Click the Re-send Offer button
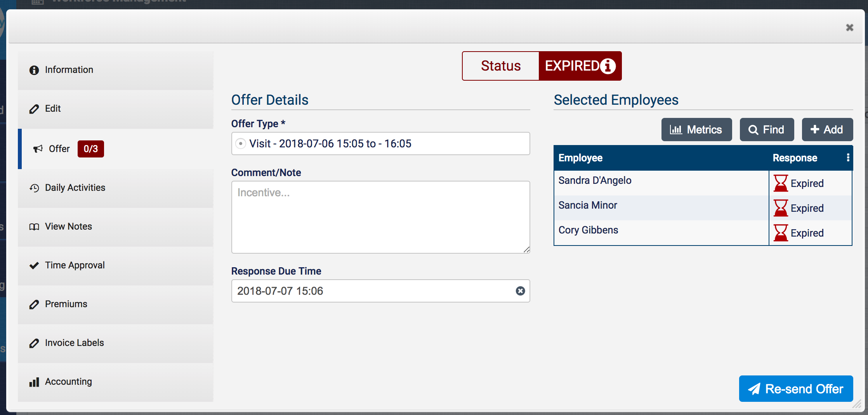Image resolution: width=868 pixels, height=415 pixels. click(x=796, y=389)
